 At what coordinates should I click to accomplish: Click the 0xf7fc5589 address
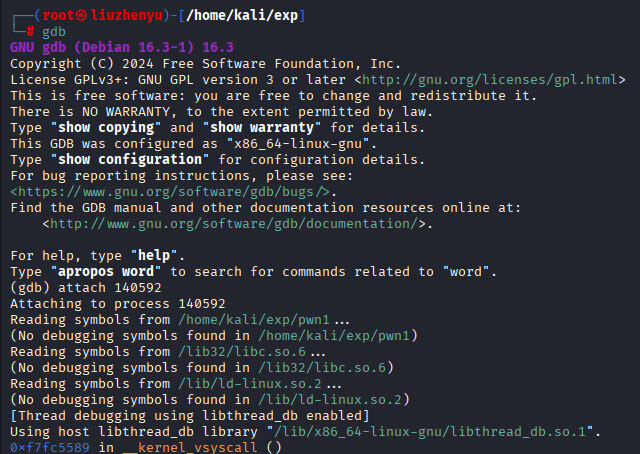(x=50, y=447)
